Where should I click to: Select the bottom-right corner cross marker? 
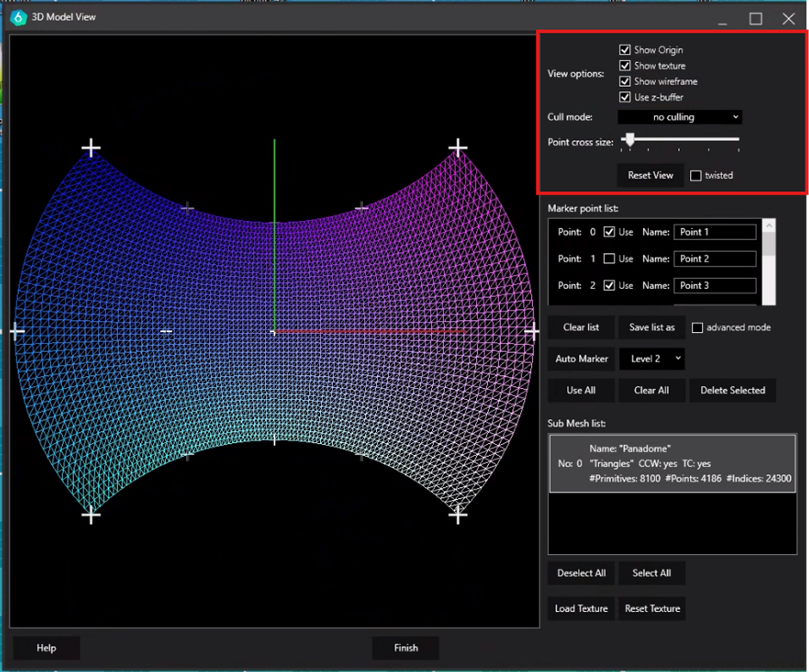click(458, 515)
